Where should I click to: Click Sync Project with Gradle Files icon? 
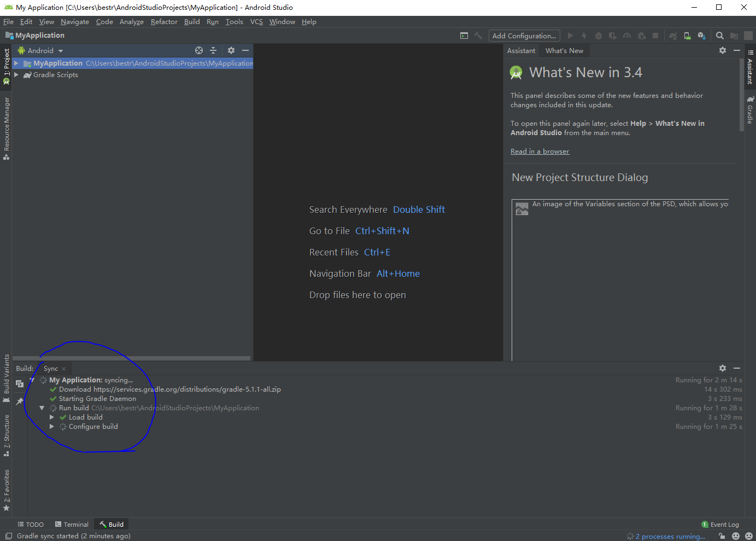coord(673,36)
